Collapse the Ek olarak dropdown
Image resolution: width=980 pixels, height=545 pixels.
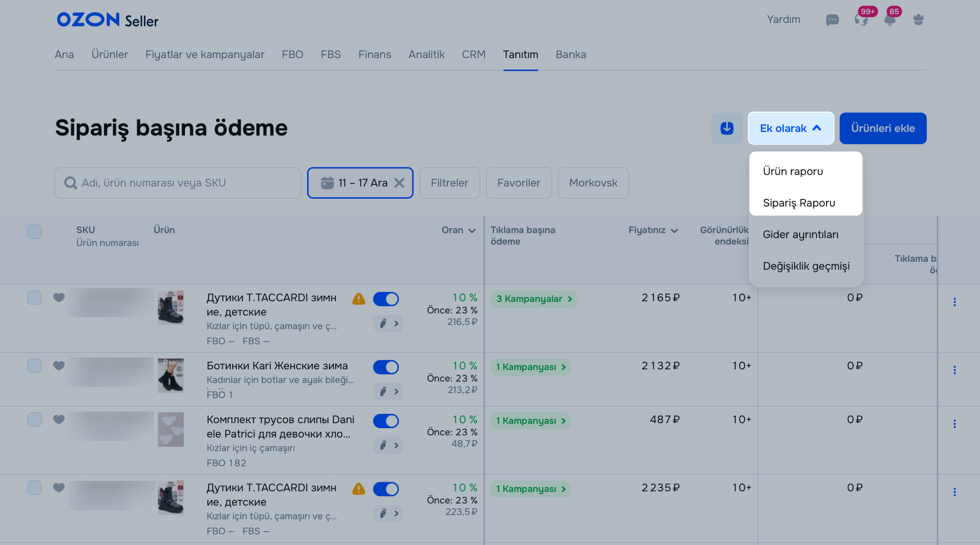[x=790, y=128]
